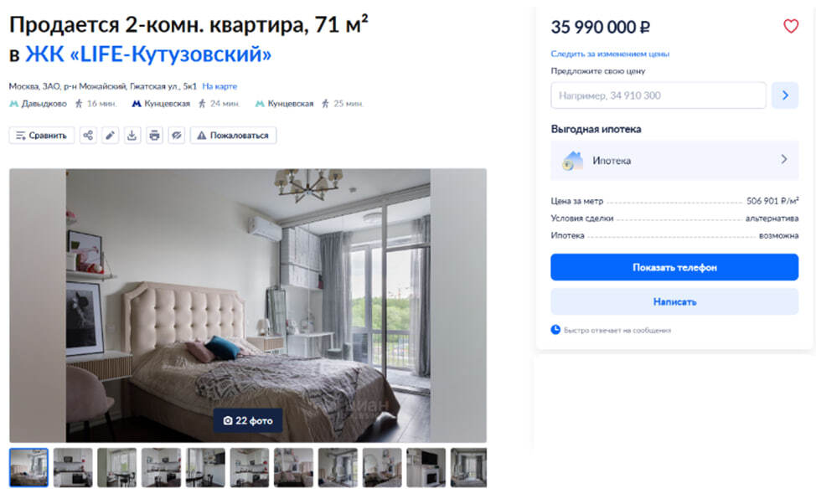Click the printer icon
Viewport: 816px width, 504px height.
[154, 136]
